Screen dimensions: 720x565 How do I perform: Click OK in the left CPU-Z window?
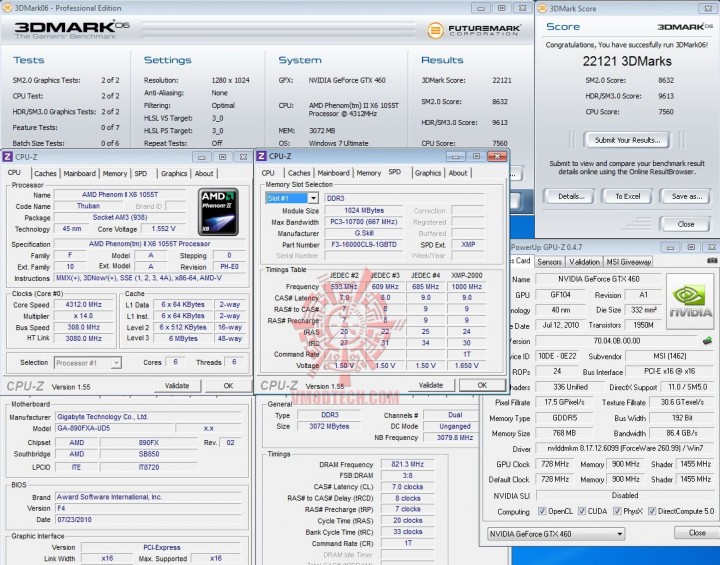pos(228,385)
